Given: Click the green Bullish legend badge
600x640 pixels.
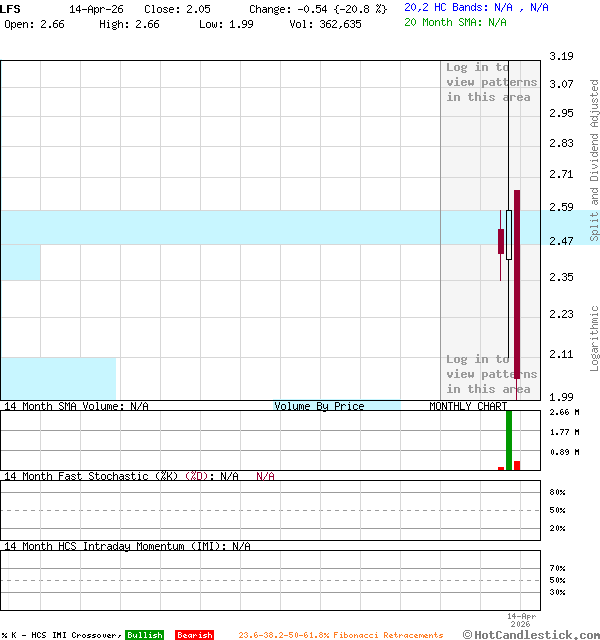Looking at the screenshot, I should pos(144,635).
